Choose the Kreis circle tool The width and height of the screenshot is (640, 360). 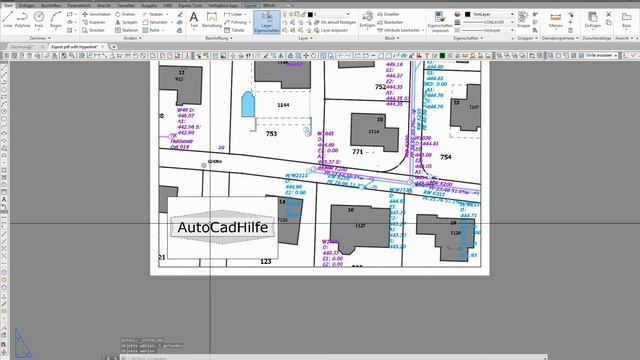click(x=39, y=19)
